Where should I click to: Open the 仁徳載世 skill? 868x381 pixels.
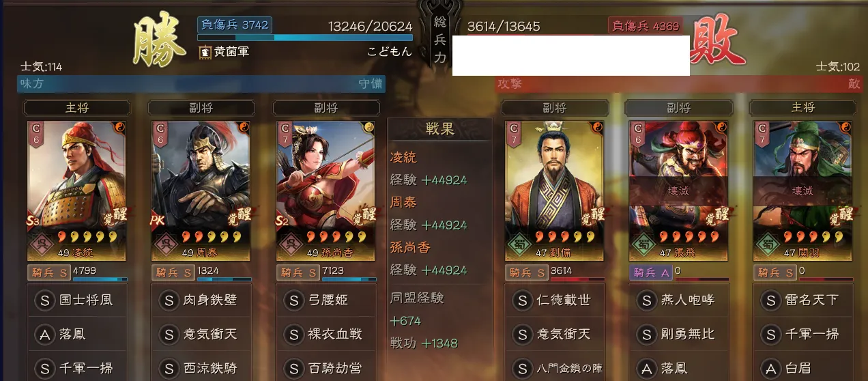(554, 300)
